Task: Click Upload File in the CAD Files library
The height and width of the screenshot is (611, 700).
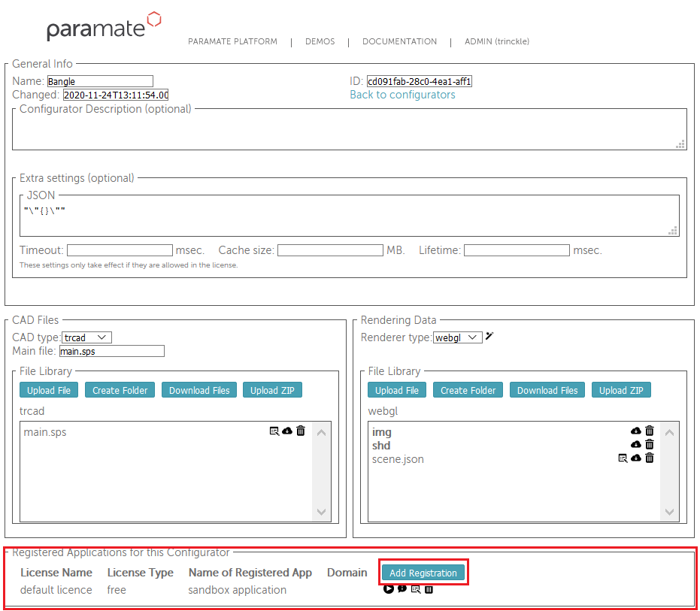Action: (x=49, y=390)
